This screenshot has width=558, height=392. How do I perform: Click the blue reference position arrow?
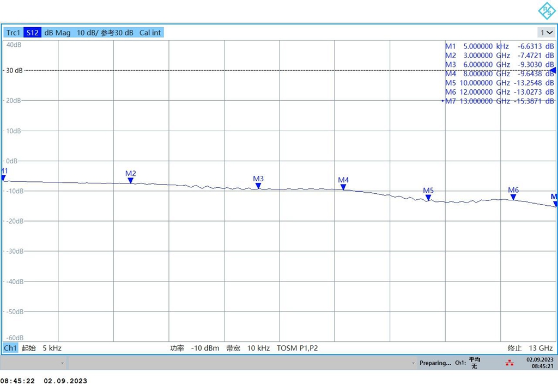tap(553, 70)
